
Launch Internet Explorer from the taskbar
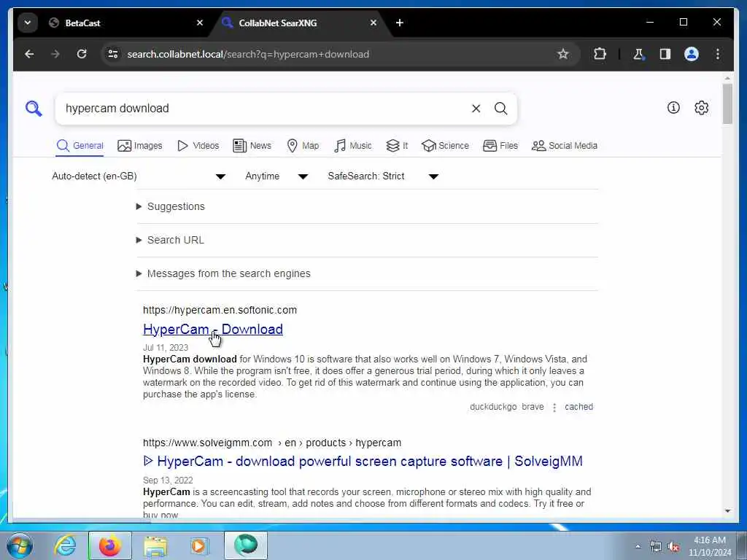click(65, 545)
